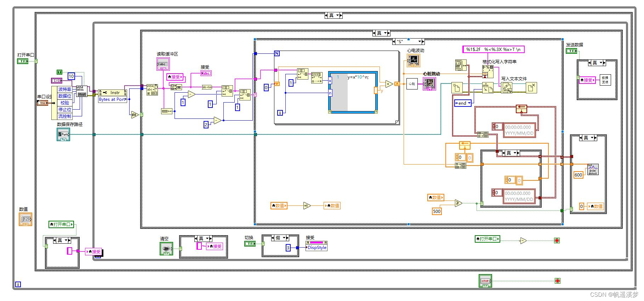Click the loop iteration terminal i inside For Loop
This screenshot has width=644, height=301.
pos(280,113)
